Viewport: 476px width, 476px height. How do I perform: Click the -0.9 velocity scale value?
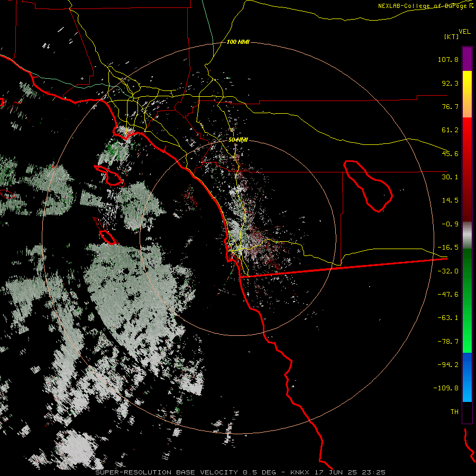coord(450,224)
